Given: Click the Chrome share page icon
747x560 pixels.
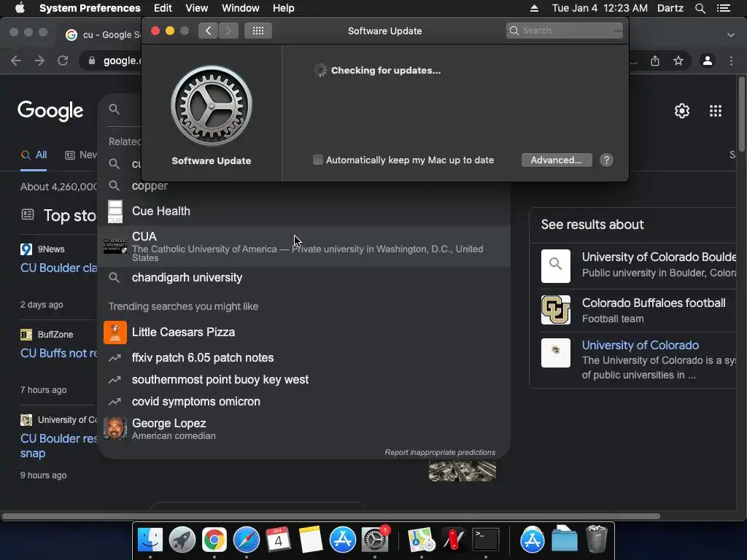Looking at the screenshot, I should (655, 61).
